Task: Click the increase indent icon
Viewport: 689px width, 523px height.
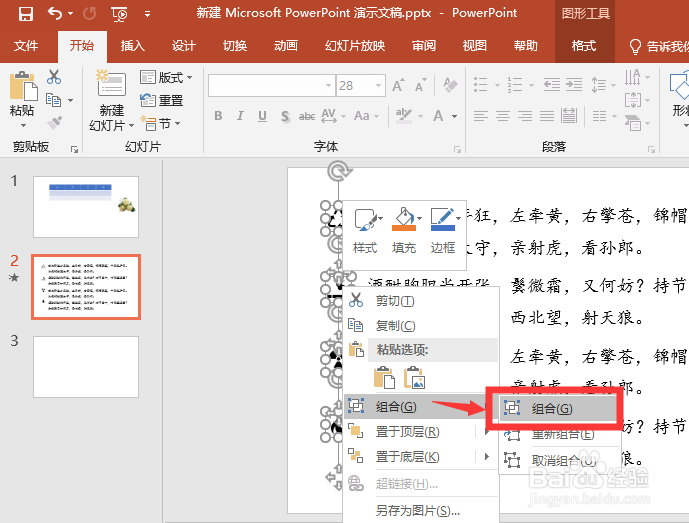Action: [573, 84]
